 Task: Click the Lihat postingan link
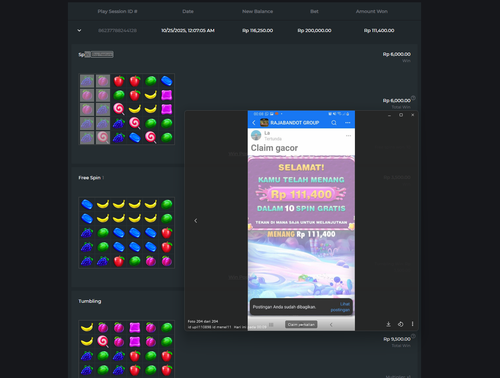tap(340, 307)
